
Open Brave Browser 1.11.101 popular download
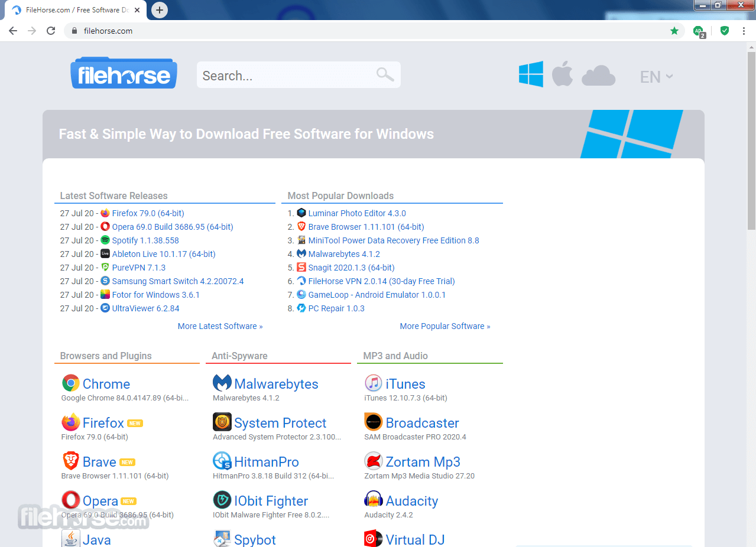click(366, 227)
